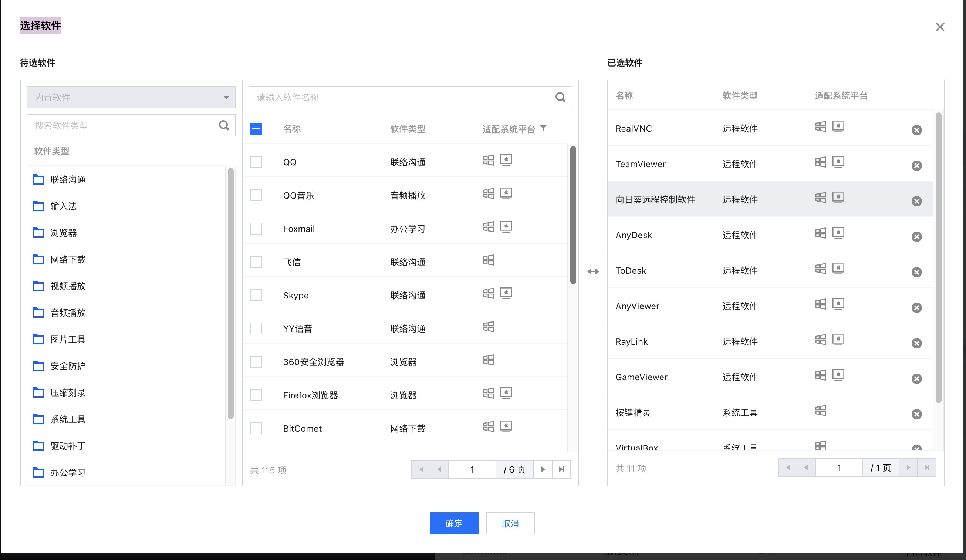Click the software type tree scrollbar
Image resolution: width=966 pixels, height=560 pixels.
point(231,294)
